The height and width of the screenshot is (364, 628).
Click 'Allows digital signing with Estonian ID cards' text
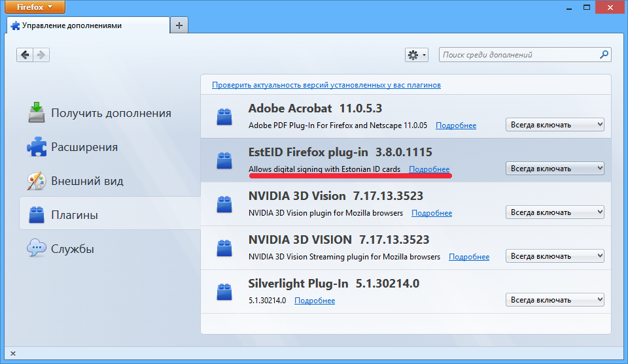pos(324,169)
